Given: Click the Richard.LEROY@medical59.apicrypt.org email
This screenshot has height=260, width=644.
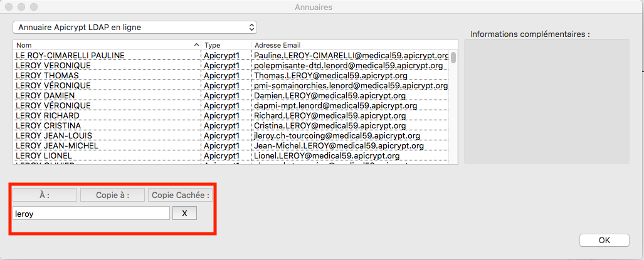Looking at the screenshot, I should point(330,116).
